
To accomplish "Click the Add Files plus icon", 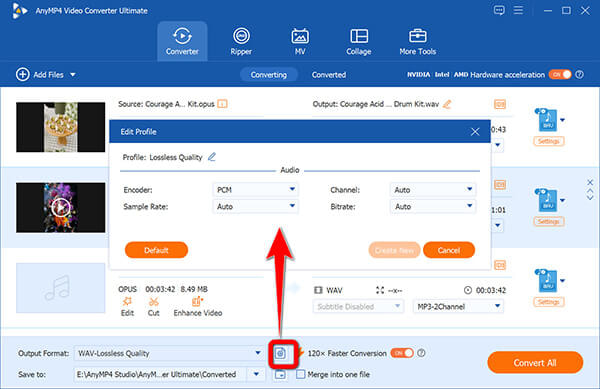I will pyautogui.click(x=23, y=75).
